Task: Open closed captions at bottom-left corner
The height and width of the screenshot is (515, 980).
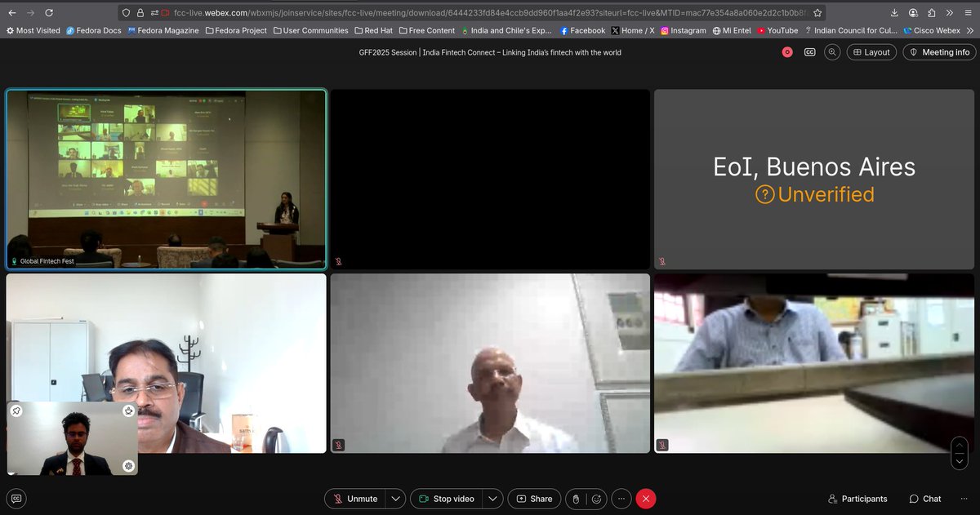Action: coord(16,499)
